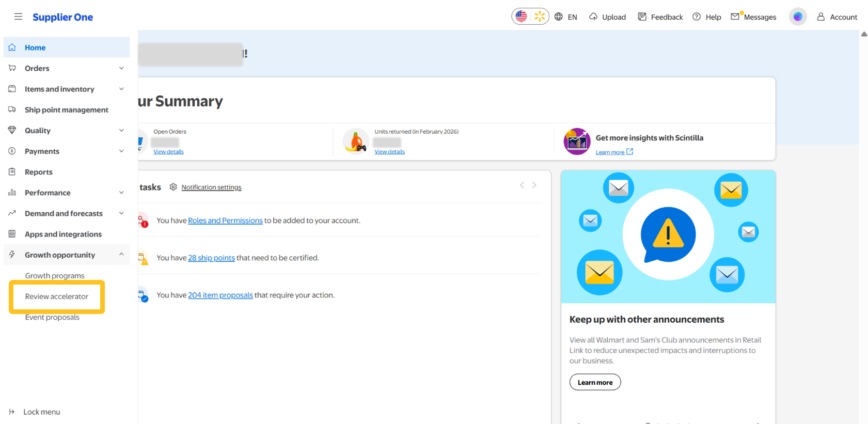
Task: Click the Reports clipboard icon
Action: tap(12, 171)
